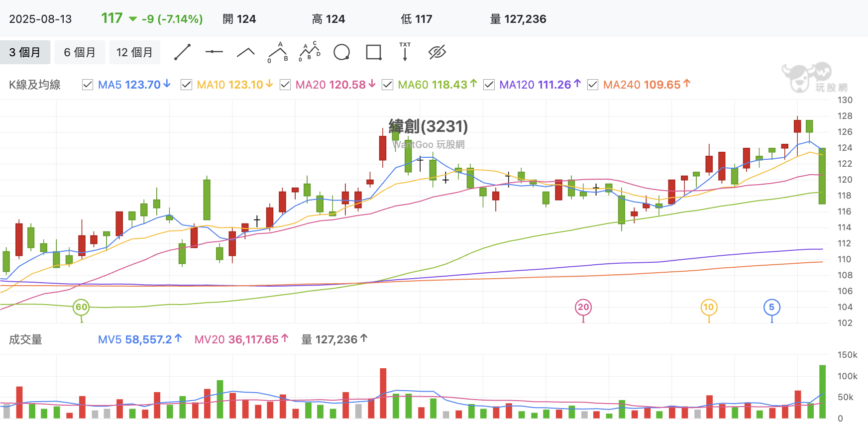Select the rectangle shape drawing tool

pyautogui.click(x=374, y=52)
